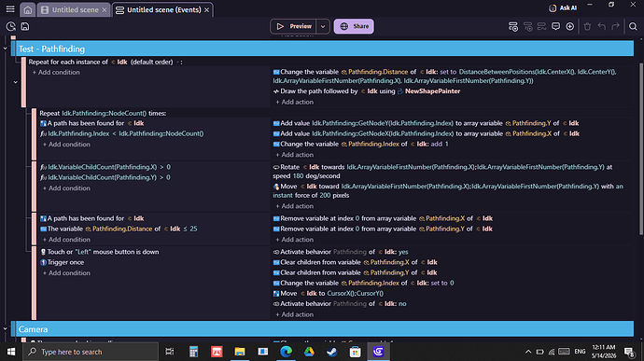Select Clear children from Pathfinding.X action
The image size is (644, 361).
pos(356,262)
